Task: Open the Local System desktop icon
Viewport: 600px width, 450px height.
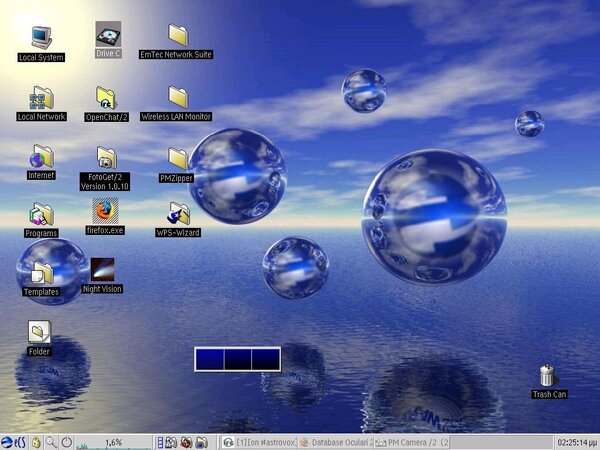Action: pos(40,38)
